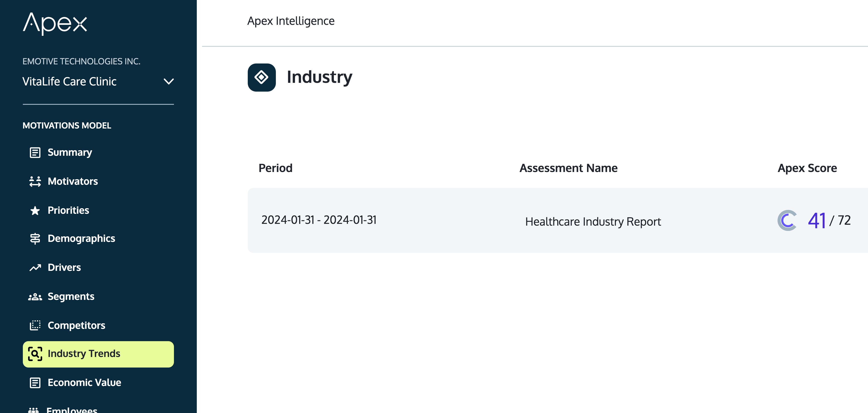Click the Industry Trends scan-search icon
The width and height of the screenshot is (868, 413).
tap(35, 354)
